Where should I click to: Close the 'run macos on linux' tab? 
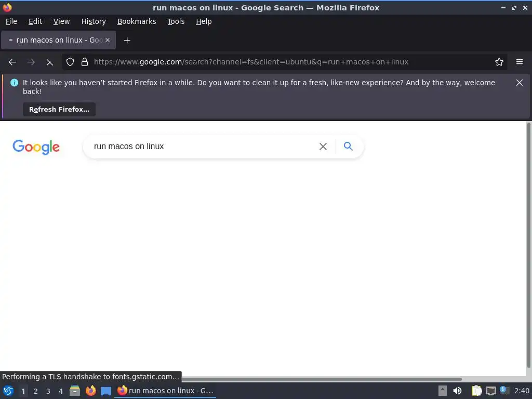(x=108, y=40)
